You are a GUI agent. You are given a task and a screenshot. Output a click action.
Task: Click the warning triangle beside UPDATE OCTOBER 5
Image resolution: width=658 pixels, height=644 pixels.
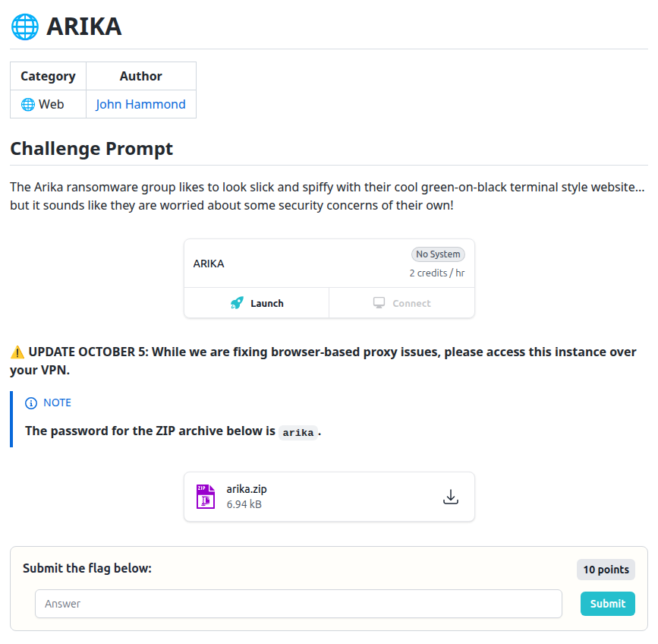[16, 351]
